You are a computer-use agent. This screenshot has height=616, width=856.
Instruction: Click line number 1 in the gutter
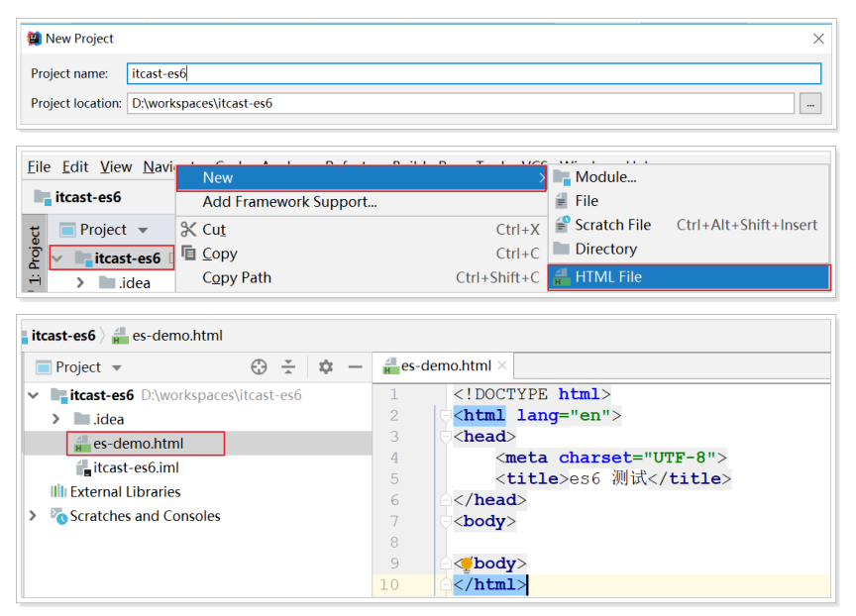(393, 394)
